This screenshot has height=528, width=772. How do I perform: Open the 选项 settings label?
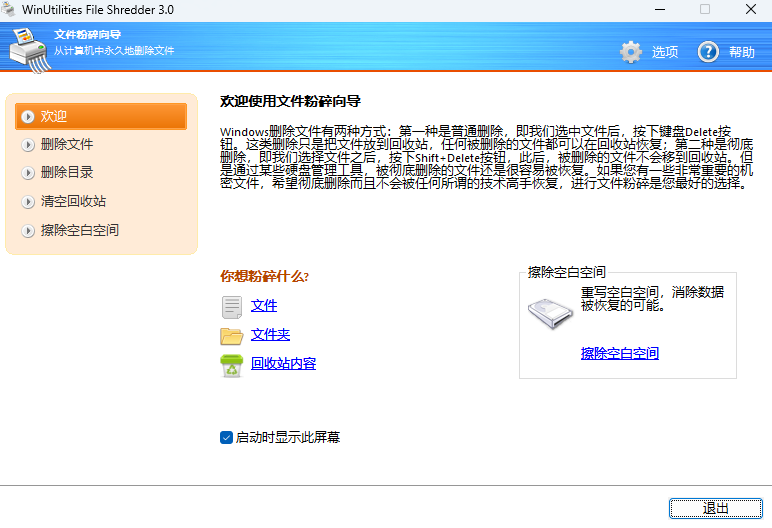click(x=665, y=52)
